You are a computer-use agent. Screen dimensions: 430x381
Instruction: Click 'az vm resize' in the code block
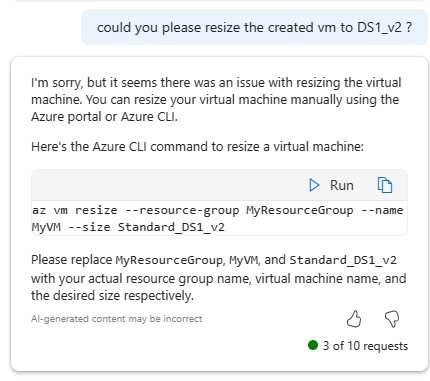point(75,210)
